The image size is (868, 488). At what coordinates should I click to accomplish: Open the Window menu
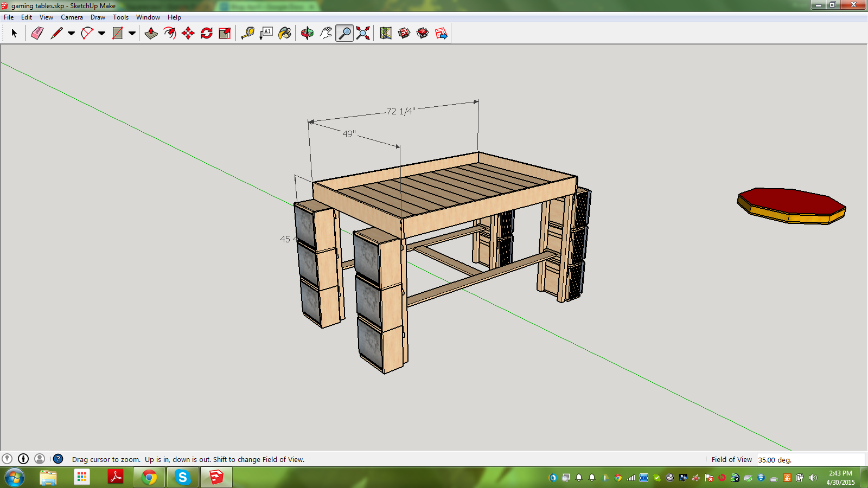[x=148, y=17]
